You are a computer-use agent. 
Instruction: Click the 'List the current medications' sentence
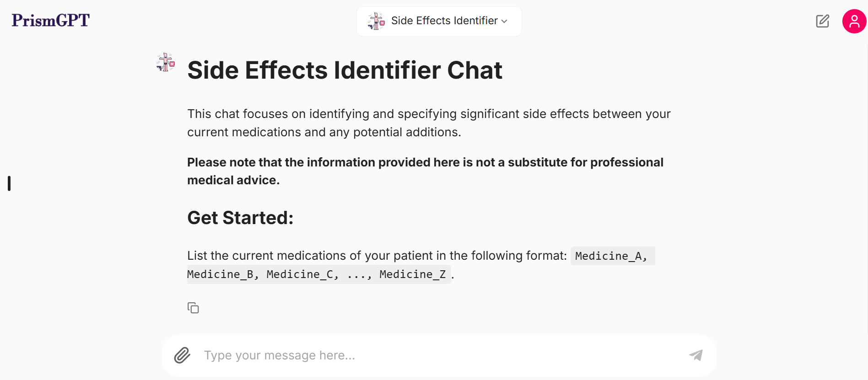(x=377, y=256)
